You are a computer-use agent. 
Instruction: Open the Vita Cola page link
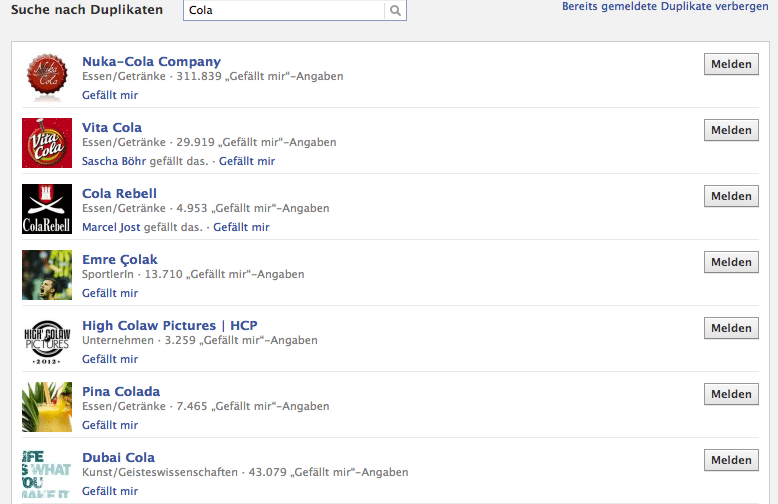coord(112,127)
